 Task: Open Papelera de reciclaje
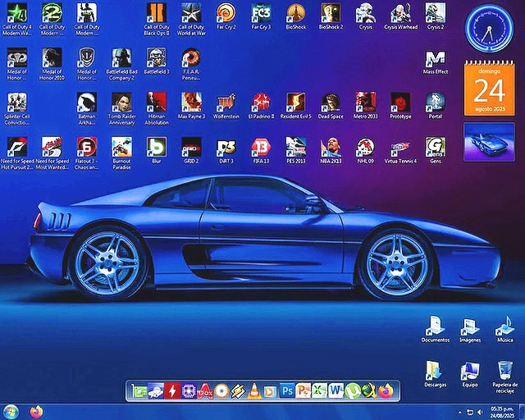[505, 377]
